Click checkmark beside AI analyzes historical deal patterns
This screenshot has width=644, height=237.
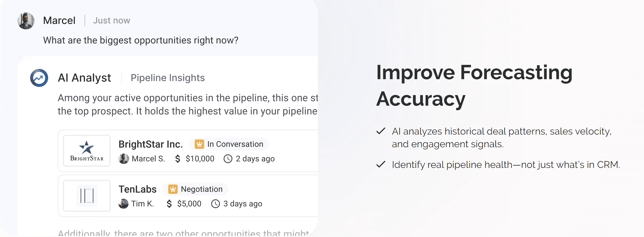tap(381, 131)
